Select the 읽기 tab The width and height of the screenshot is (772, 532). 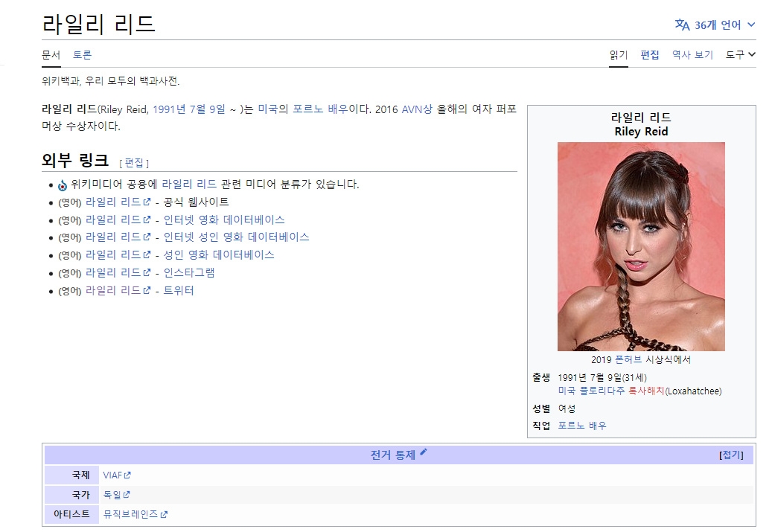click(619, 54)
